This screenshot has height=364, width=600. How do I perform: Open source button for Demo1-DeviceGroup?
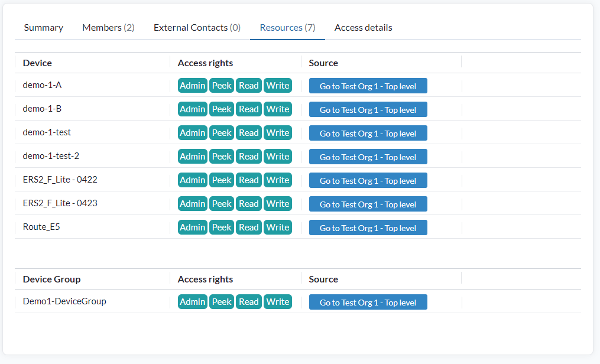[368, 302]
